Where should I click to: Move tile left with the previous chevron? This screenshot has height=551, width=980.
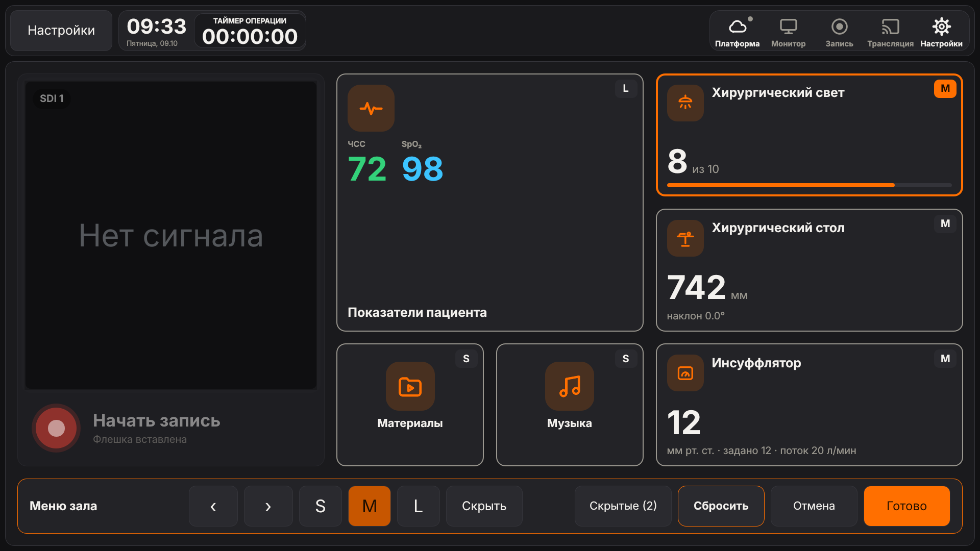(x=213, y=506)
